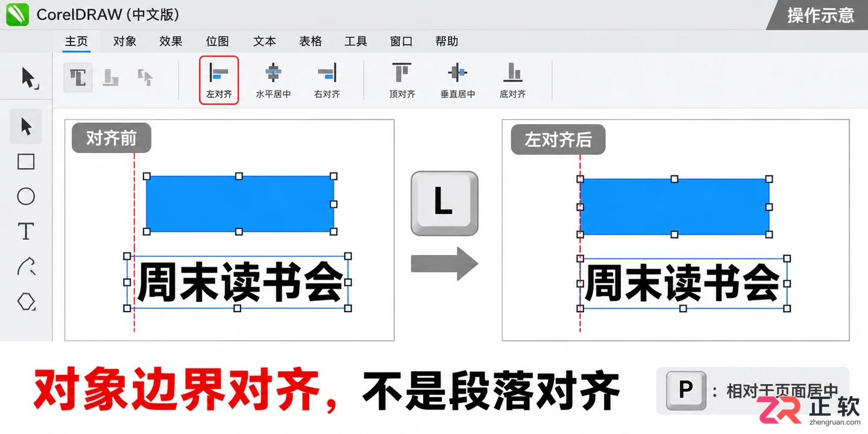Viewport: 868px width, 434px height.
Task: Click the blue rectangle in 对齐前 panel
Action: click(x=240, y=204)
